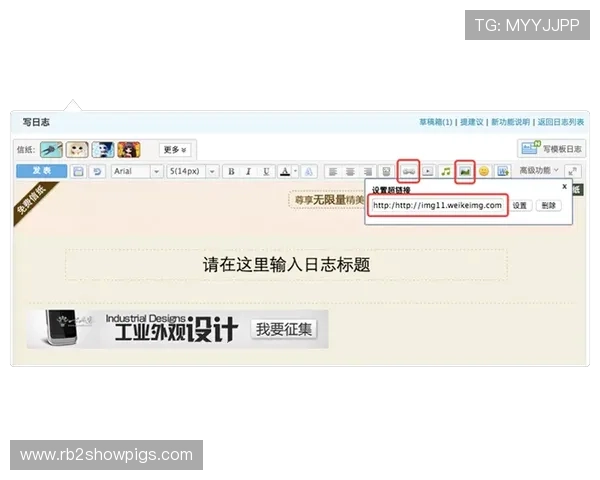Screen dimensions: 600x480
Task: Click the layout icon after alignment buttons
Action: click(x=386, y=171)
